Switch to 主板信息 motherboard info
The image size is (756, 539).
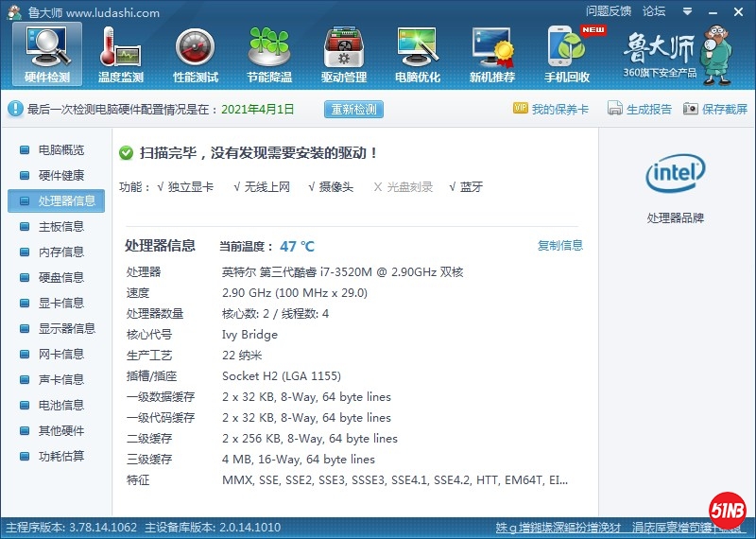60,227
